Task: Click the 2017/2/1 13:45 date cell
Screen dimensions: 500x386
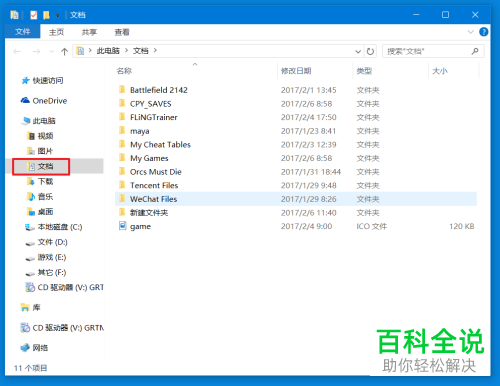Action: pyautogui.click(x=308, y=90)
